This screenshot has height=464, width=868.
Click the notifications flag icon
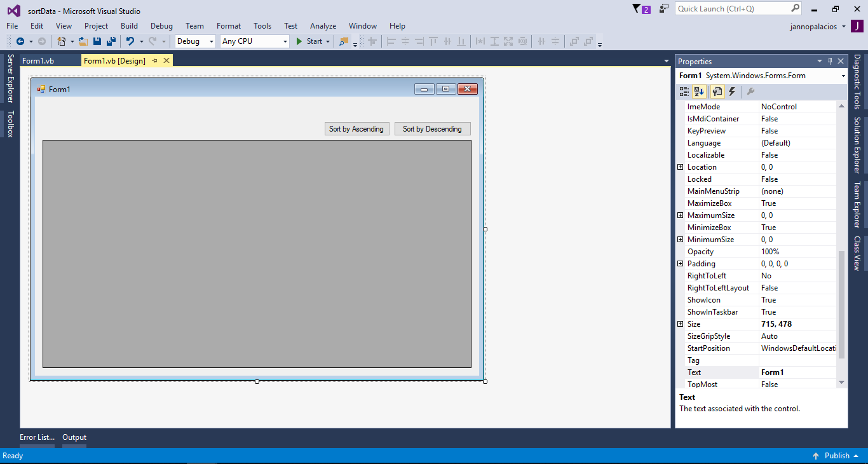(637, 9)
